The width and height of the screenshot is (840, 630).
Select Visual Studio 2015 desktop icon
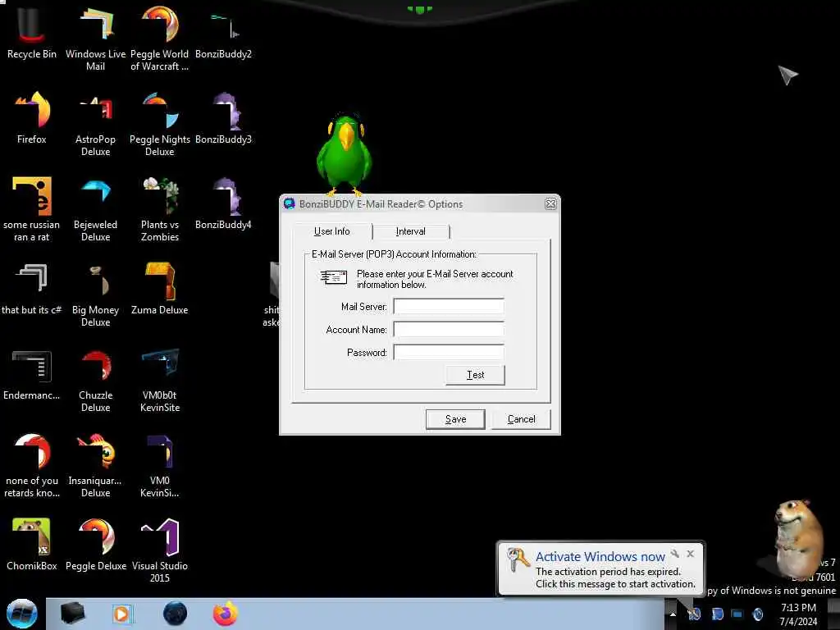click(x=160, y=550)
